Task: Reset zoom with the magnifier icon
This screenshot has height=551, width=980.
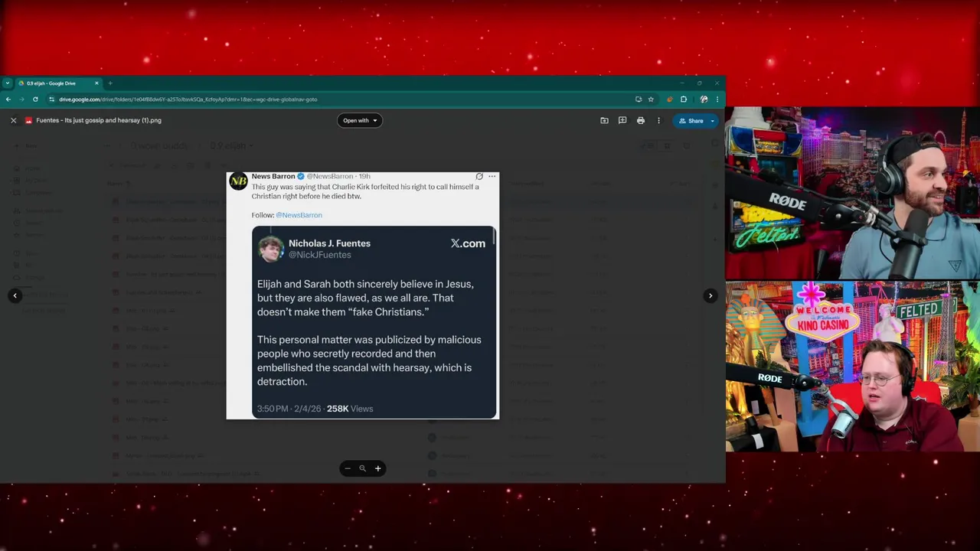Action: pyautogui.click(x=363, y=468)
